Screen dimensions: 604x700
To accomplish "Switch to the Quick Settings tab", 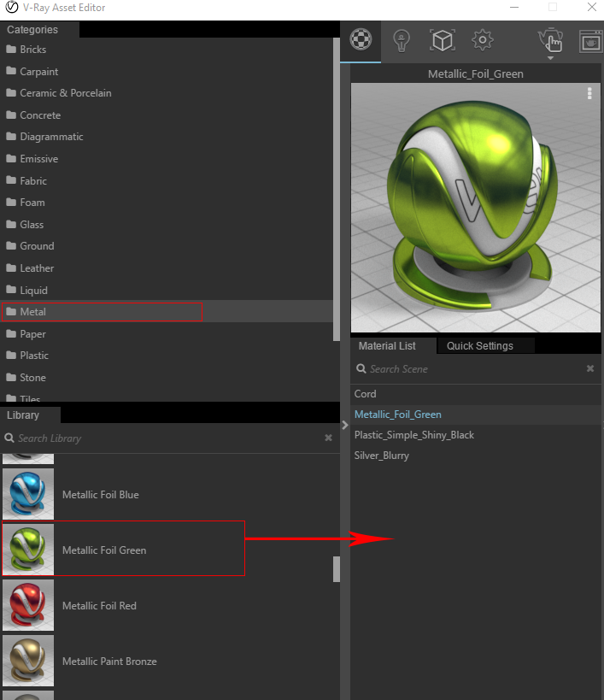I will 485,346.
